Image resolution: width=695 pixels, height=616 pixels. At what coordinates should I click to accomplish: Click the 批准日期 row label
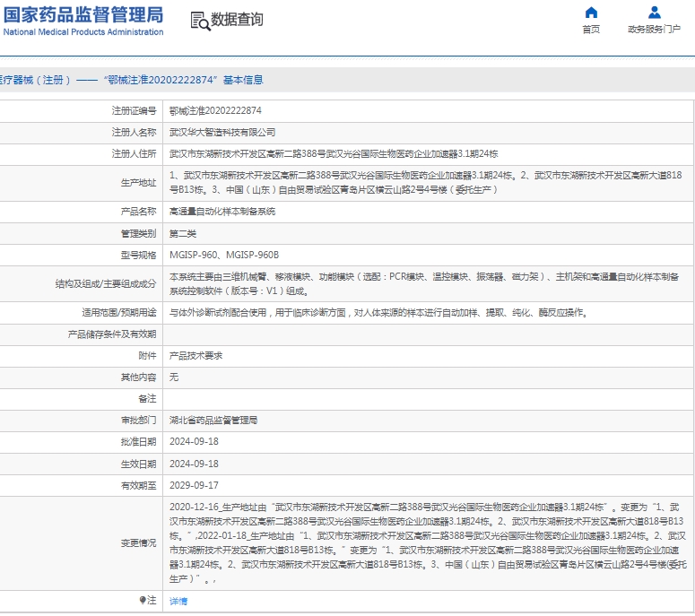pyautogui.click(x=138, y=442)
